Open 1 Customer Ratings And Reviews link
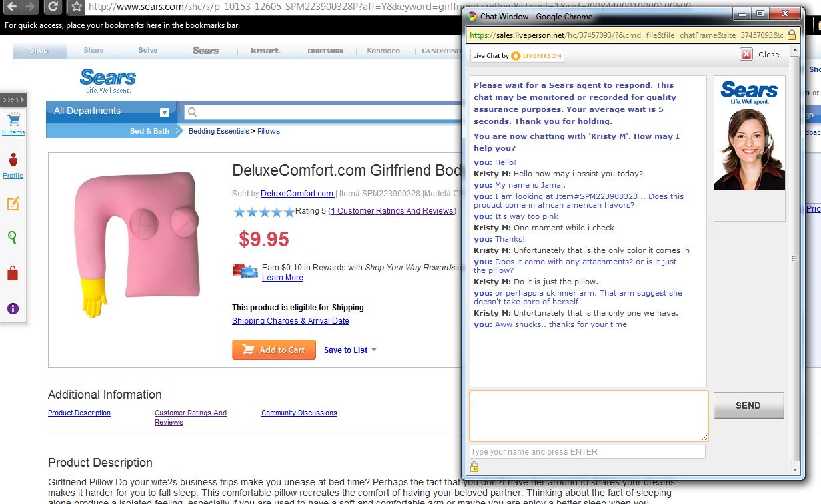The height and width of the screenshot is (504, 821). pyautogui.click(x=392, y=211)
